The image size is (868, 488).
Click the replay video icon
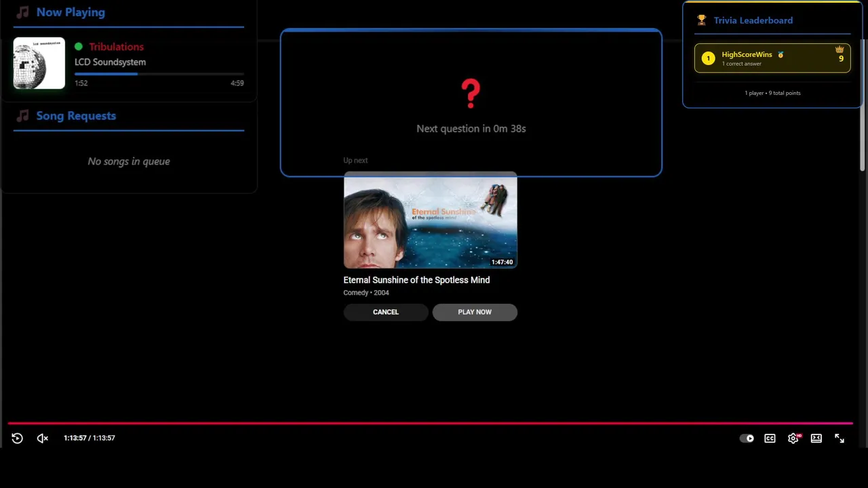[17, 439]
